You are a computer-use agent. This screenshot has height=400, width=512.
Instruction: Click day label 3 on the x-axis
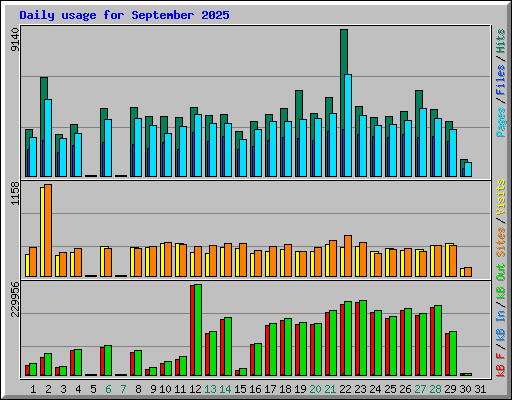(x=63, y=389)
